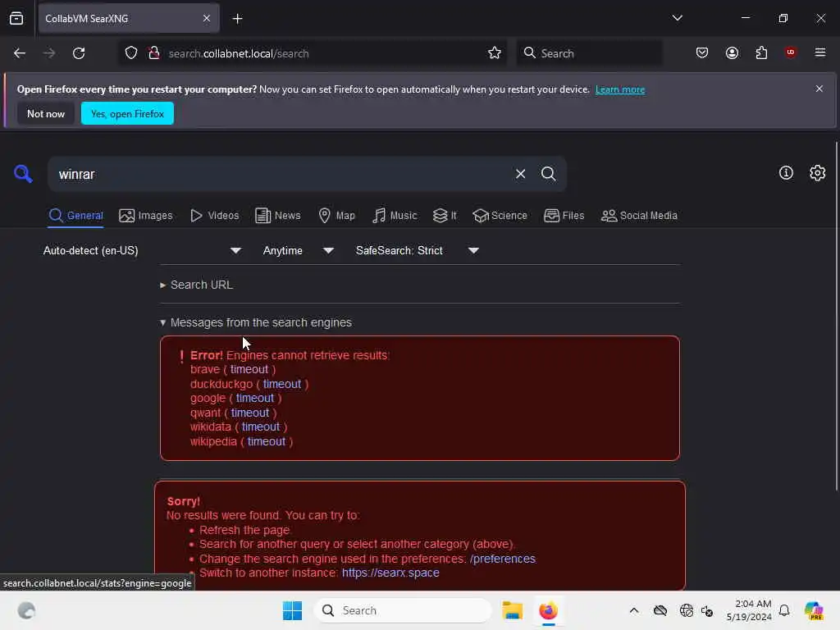Click the insecure connection padlock icon
840x630 pixels.
[154, 53]
